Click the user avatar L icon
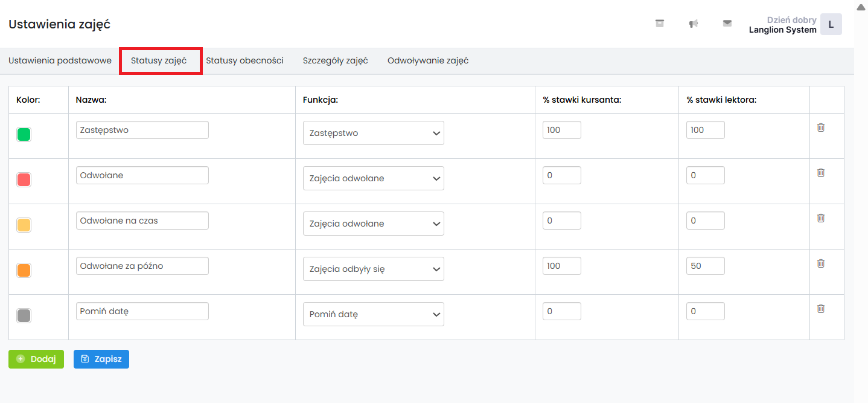868x403 pixels. coord(831,24)
